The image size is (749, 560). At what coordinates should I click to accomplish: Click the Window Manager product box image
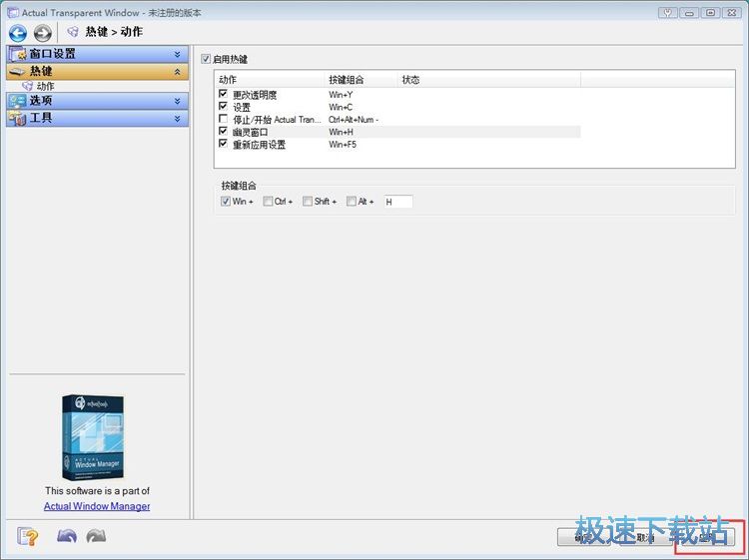[93, 437]
